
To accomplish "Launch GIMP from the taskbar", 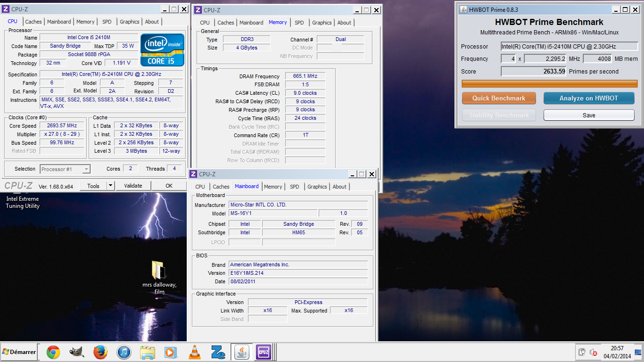I will tap(76, 352).
